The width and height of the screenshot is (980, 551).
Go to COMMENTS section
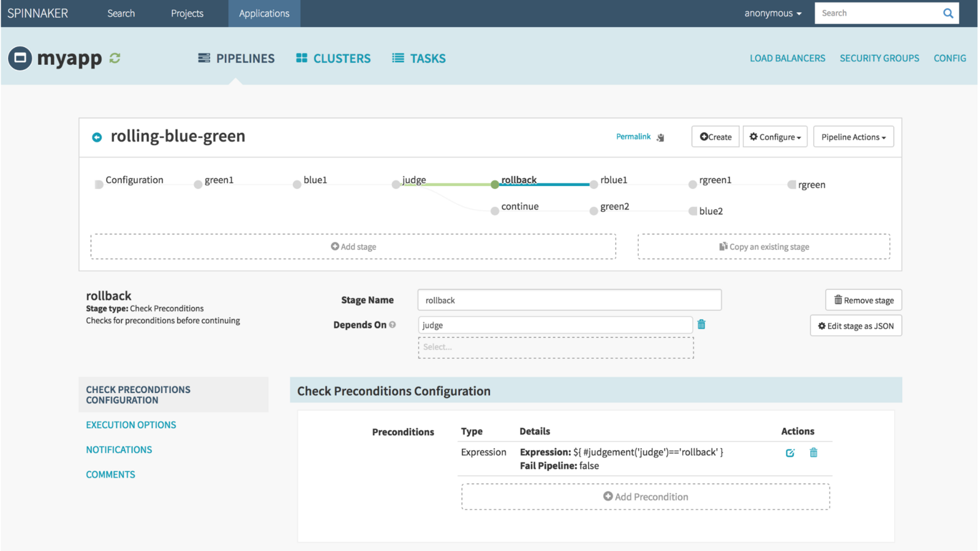click(110, 474)
